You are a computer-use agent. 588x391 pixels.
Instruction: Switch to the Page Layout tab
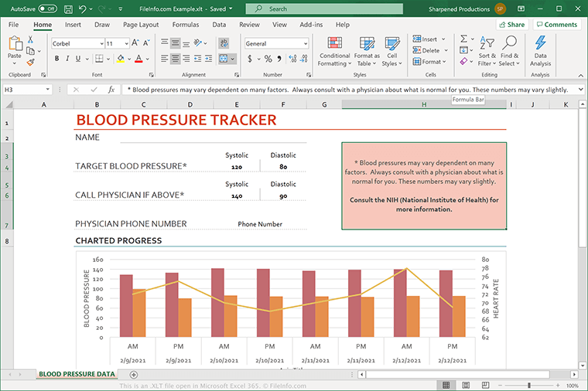141,25
